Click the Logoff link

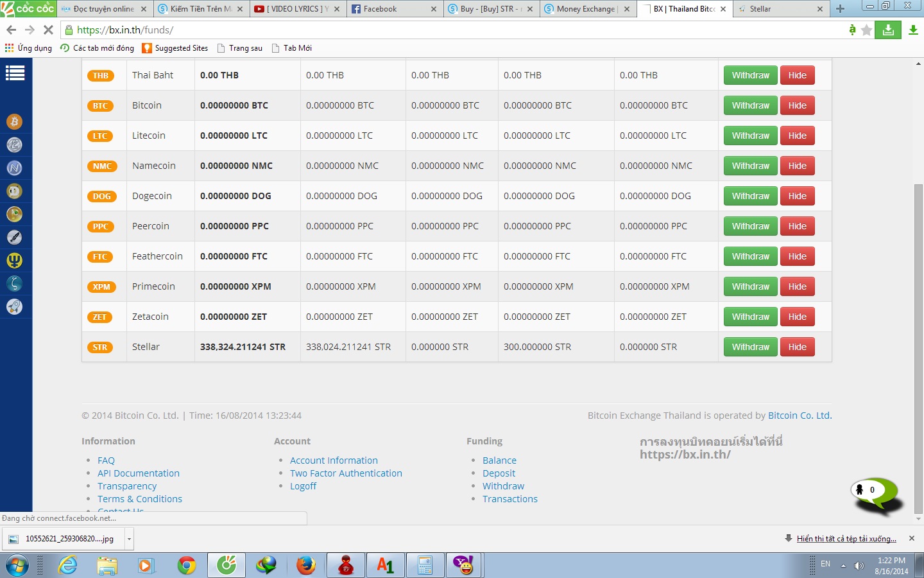303,486
